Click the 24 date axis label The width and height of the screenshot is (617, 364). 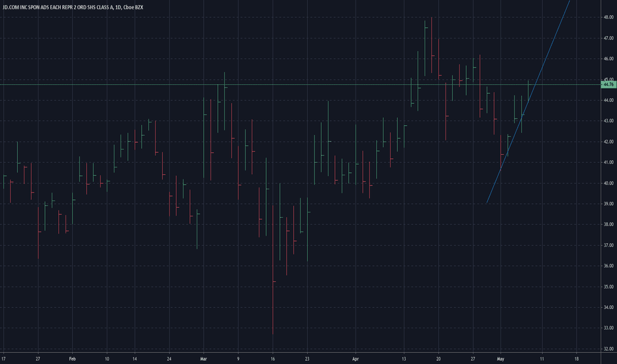(169, 359)
